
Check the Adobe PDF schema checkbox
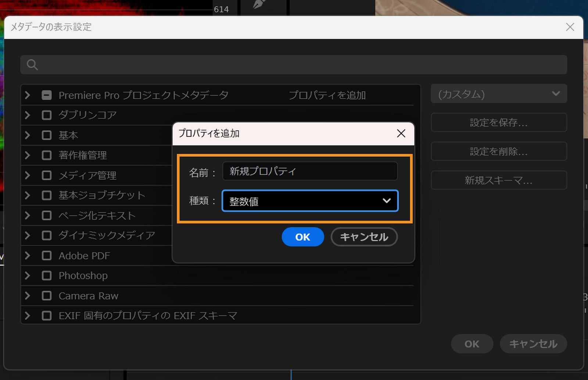46,255
